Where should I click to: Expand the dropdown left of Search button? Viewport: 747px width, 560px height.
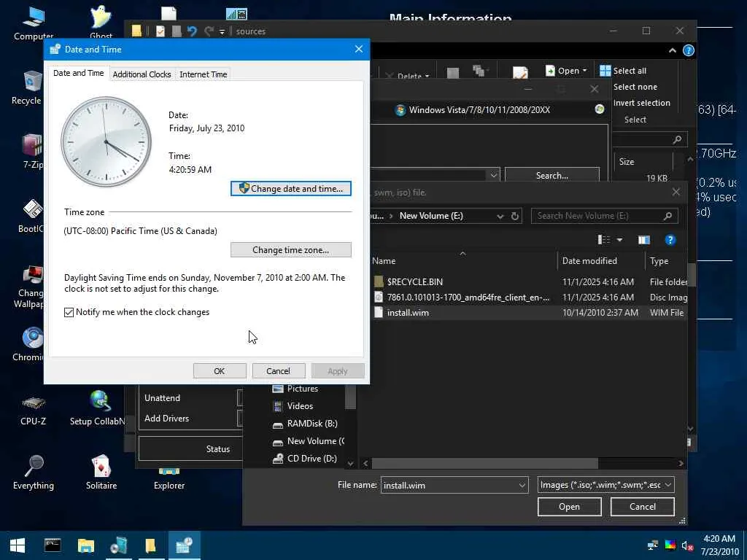tap(494, 175)
